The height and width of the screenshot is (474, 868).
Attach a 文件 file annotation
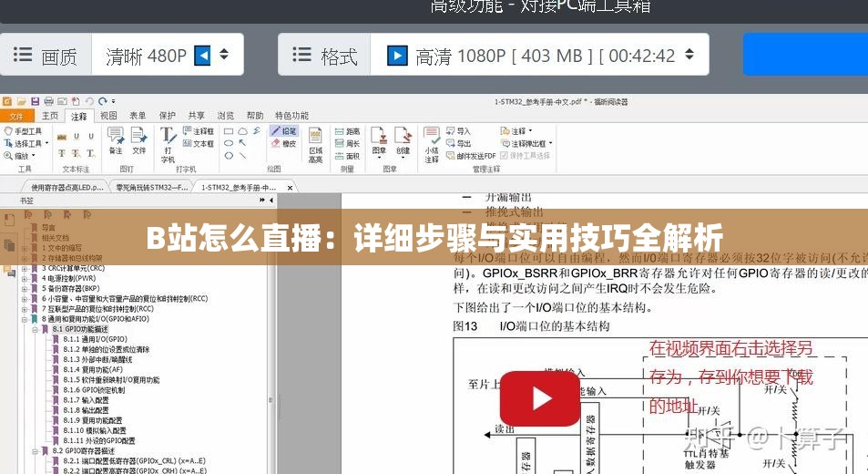[x=139, y=140]
